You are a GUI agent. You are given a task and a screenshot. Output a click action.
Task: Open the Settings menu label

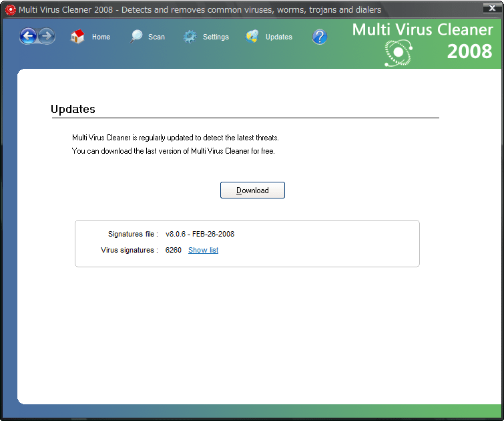[216, 37]
